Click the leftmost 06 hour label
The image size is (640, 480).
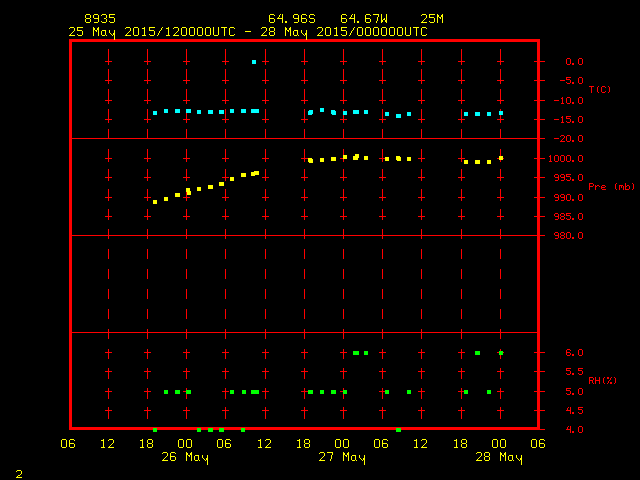[69, 443]
